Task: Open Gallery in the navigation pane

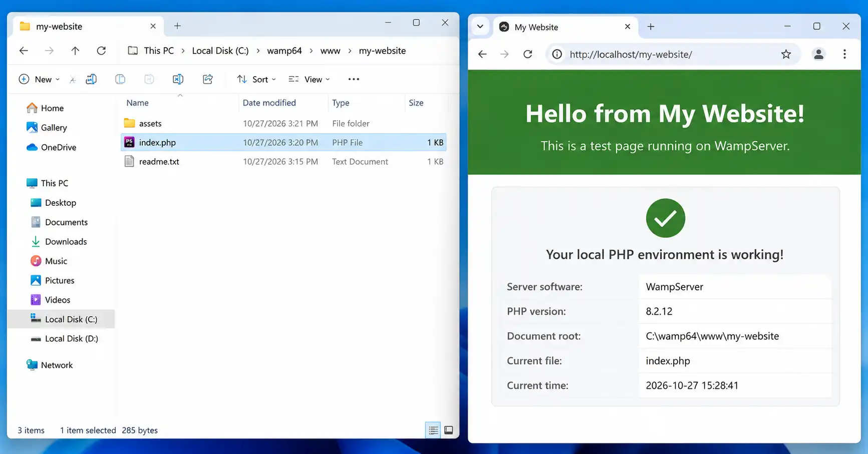Action: 47,128
